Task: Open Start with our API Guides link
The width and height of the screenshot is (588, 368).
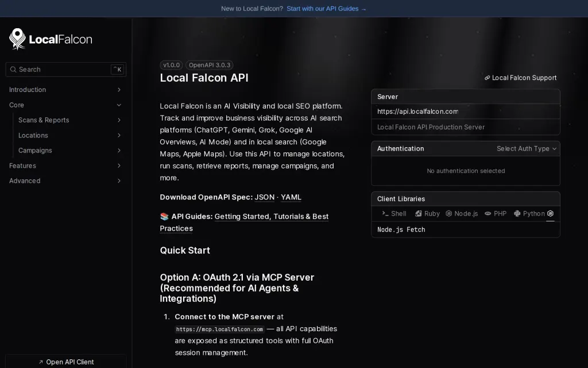Action: tap(326, 9)
